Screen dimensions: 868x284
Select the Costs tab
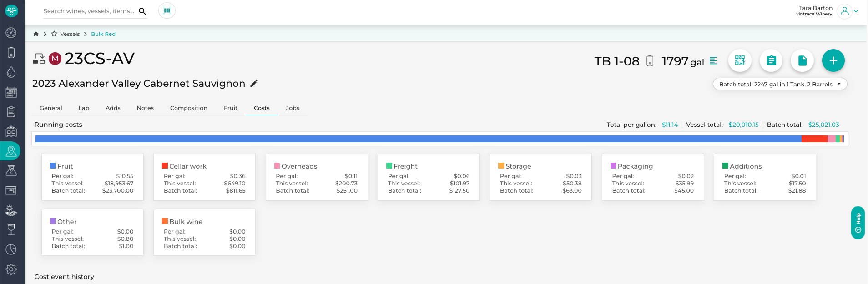[x=262, y=108]
